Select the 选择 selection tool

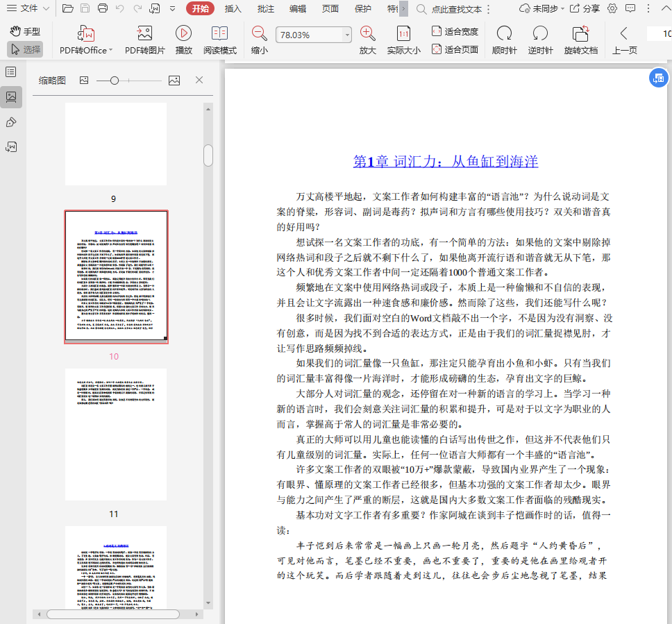pos(25,49)
